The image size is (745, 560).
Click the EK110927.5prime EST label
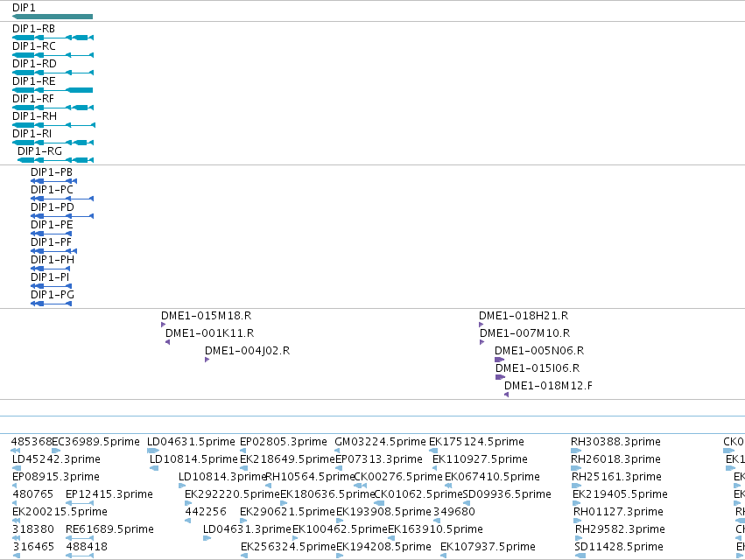coord(480,459)
